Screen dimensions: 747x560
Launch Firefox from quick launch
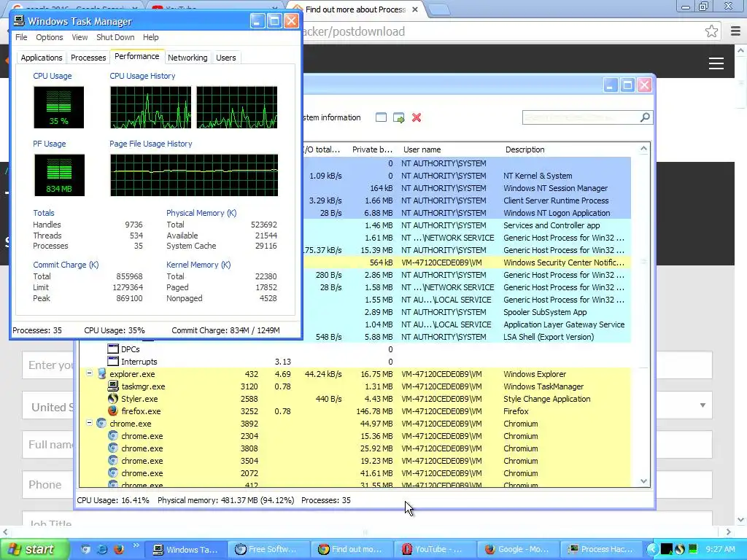119,549
